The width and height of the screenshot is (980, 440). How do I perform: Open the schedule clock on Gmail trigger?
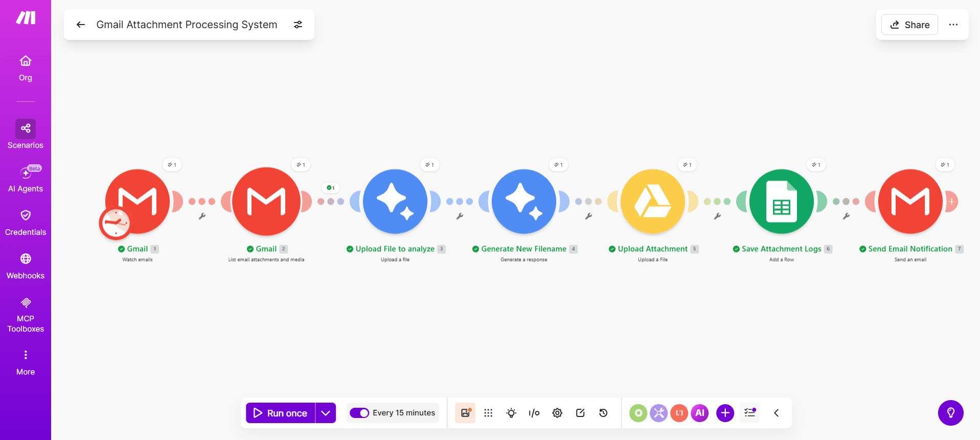click(116, 223)
